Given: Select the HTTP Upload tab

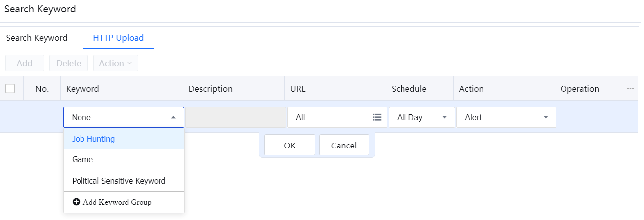Looking at the screenshot, I should pyautogui.click(x=118, y=38).
